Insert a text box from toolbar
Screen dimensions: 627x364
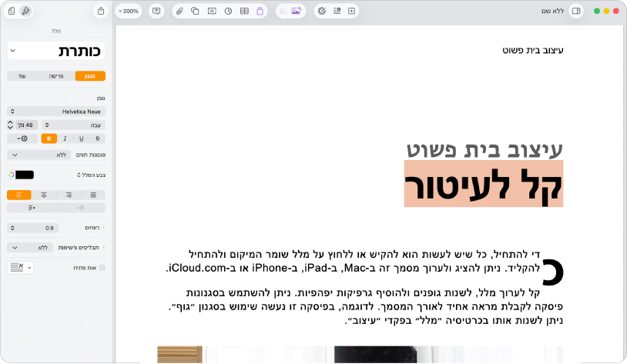click(x=212, y=12)
